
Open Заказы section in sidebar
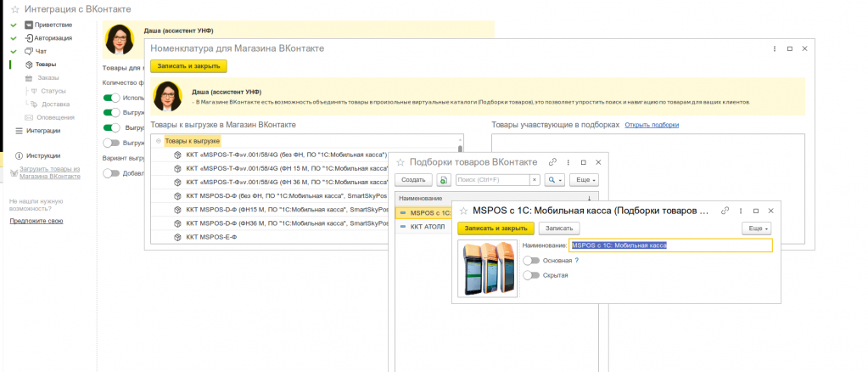click(x=48, y=78)
